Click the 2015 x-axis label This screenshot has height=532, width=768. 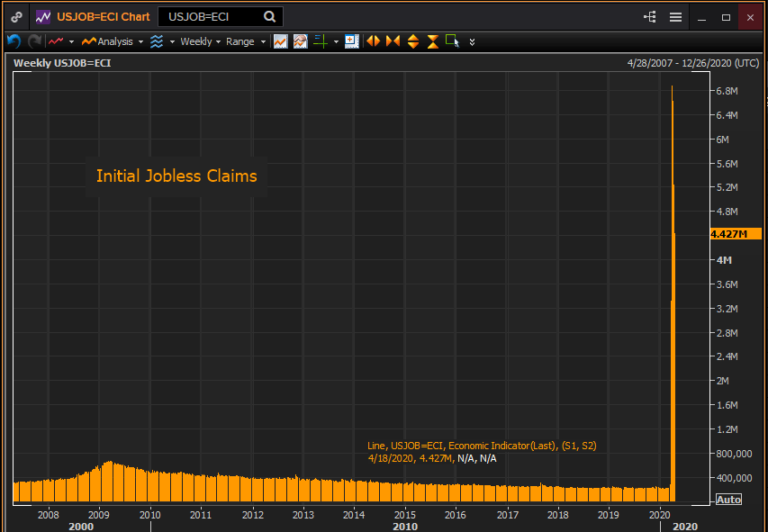tap(404, 515)
